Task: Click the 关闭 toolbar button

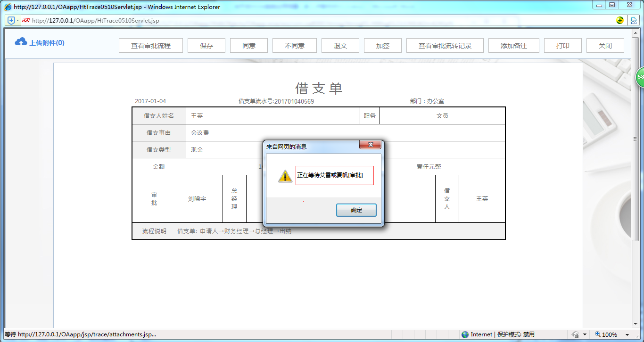Action: (605, 46)
